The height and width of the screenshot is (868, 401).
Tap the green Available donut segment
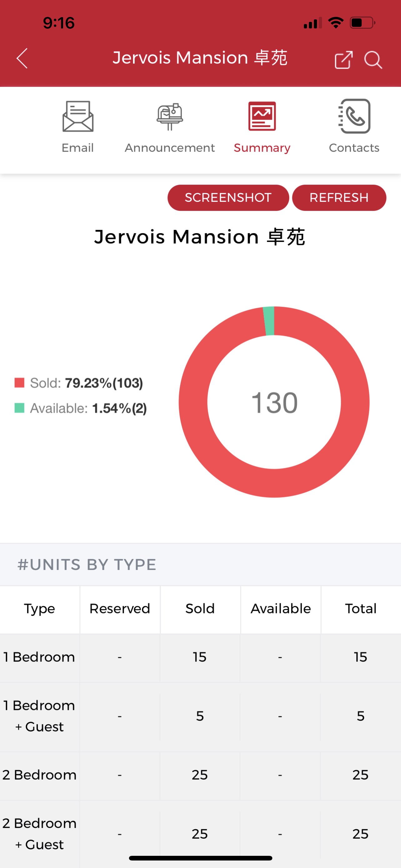pos(269,321)
